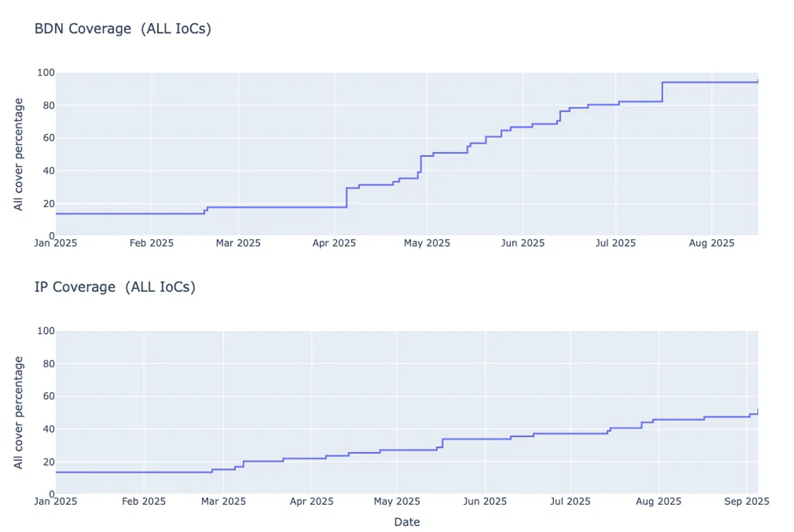Click the IP chart's "All cover percentage" axis label
This screenshot has width=794, height=532.
pyautogui.click(x=18, y=412)
